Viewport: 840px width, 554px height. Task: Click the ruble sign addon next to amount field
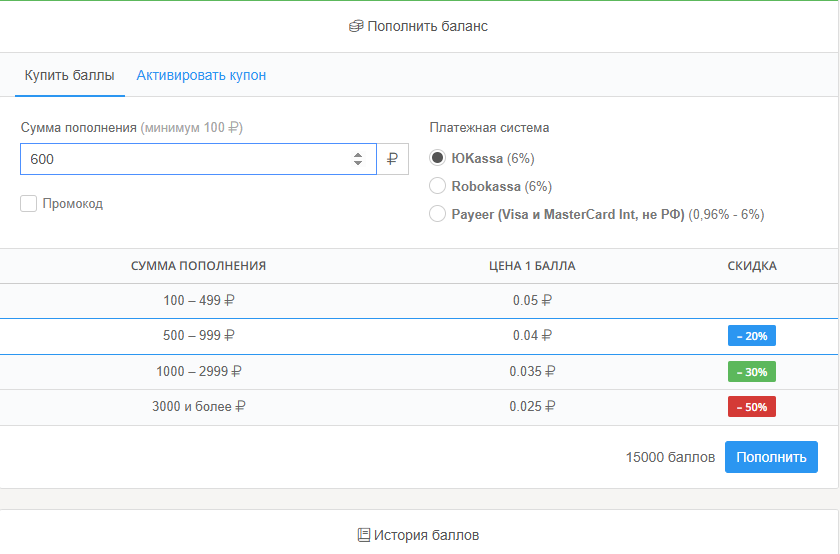tap(393, 159)
